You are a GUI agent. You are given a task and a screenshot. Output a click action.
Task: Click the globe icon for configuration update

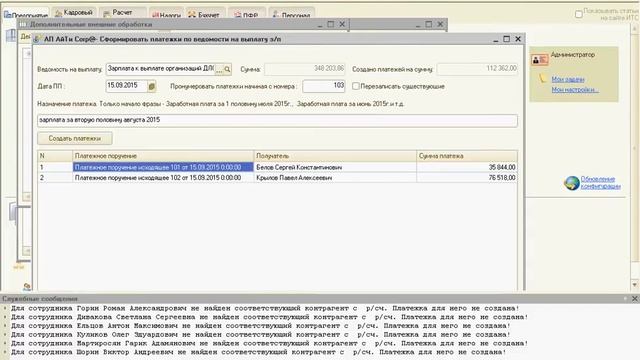(x=571, y=183)
